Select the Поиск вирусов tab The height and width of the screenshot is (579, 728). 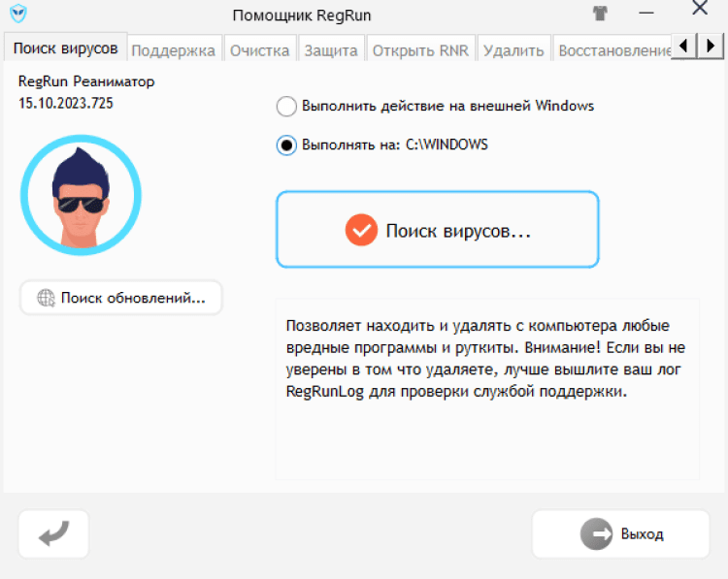[65, 48]
